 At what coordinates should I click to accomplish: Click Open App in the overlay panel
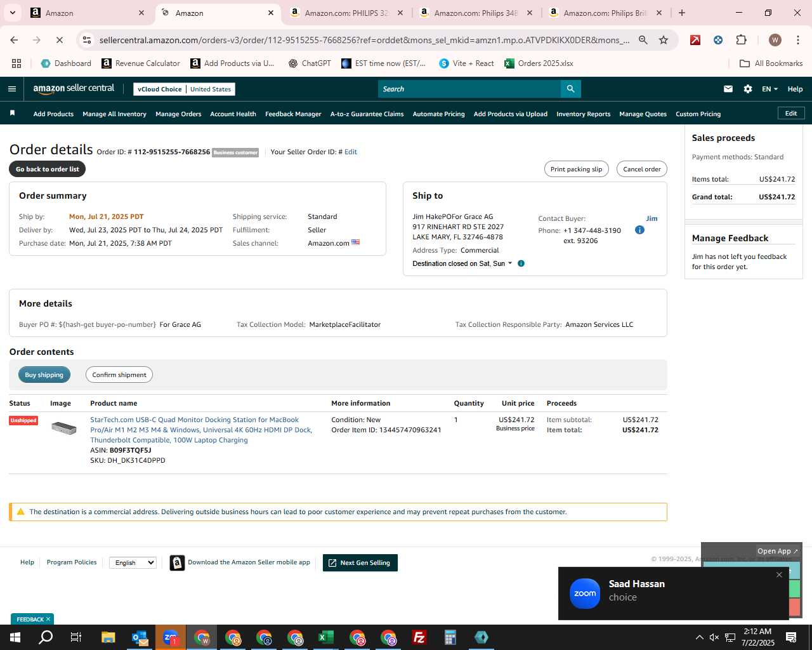[777, 551]
